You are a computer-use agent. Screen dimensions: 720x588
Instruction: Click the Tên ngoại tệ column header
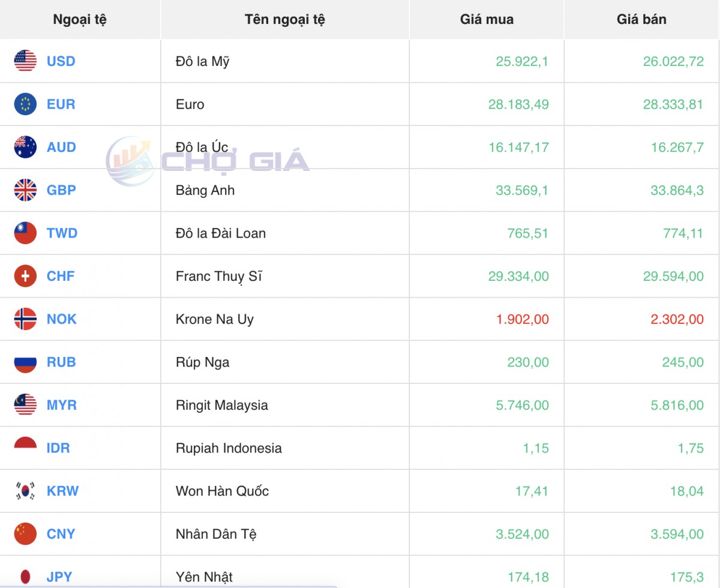click(284, 19)
